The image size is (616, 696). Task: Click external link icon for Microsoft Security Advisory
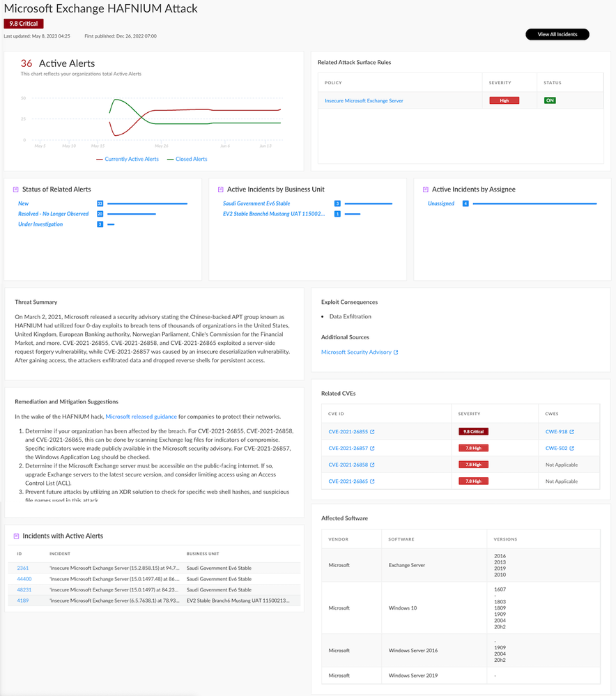[396, 353]
